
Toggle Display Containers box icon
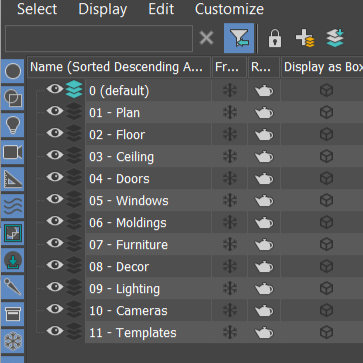pos(13,314)
